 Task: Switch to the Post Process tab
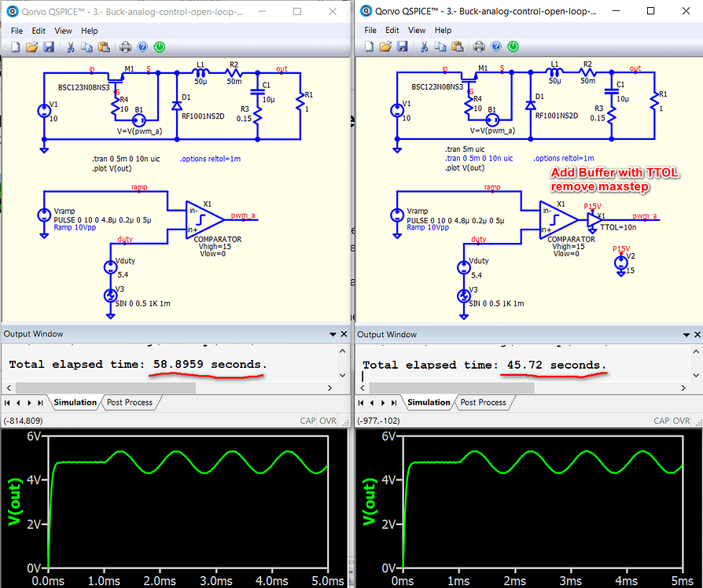point(130,402)
